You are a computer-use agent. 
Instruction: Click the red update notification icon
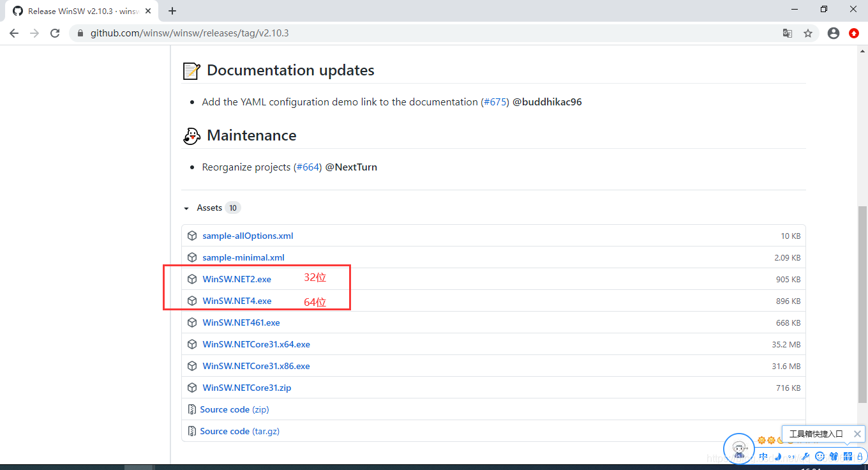point(854,33)
